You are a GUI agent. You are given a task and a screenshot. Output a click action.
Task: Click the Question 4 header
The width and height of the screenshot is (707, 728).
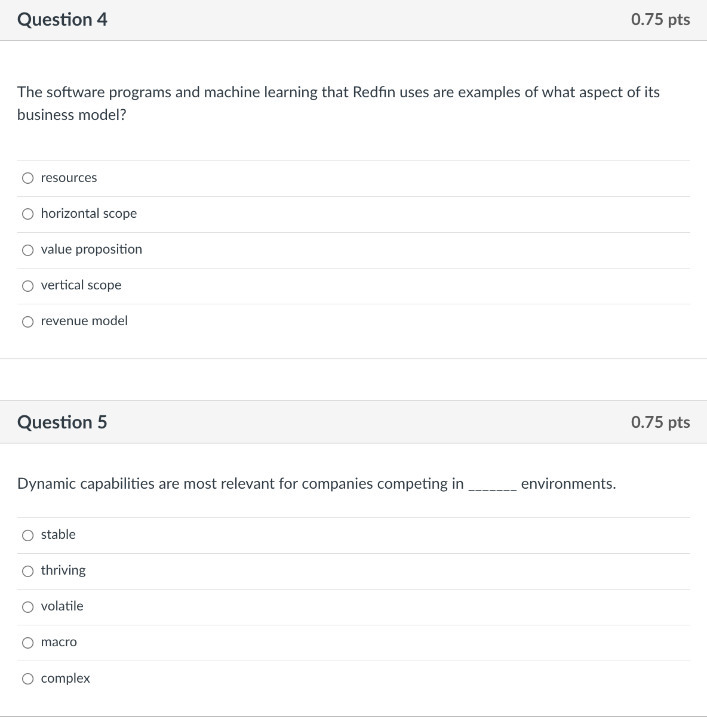(62, 19)
